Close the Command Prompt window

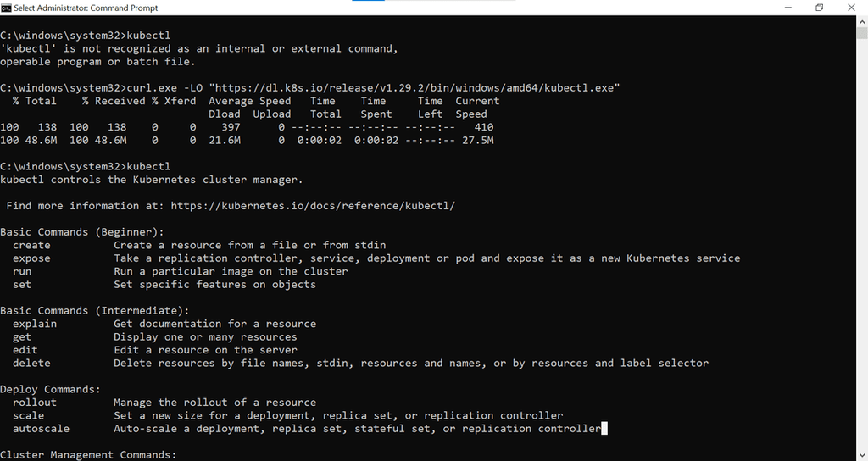851,8
